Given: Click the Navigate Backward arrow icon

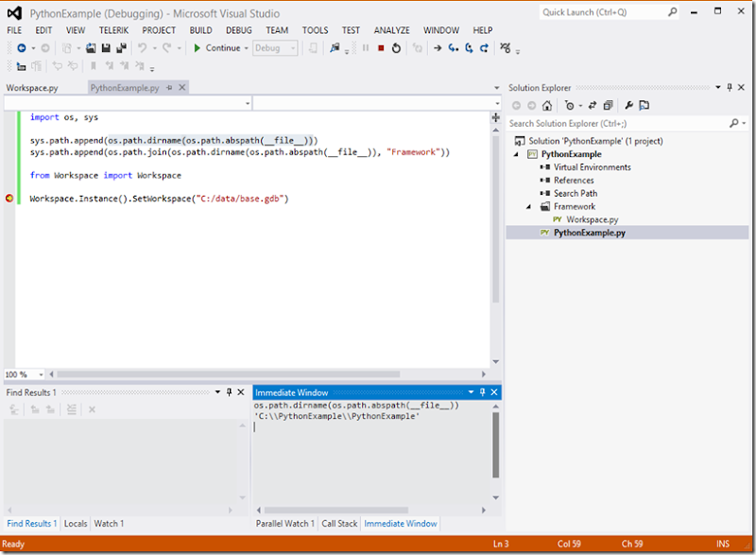Looking at the screenshot, I should tap(21, 47).
